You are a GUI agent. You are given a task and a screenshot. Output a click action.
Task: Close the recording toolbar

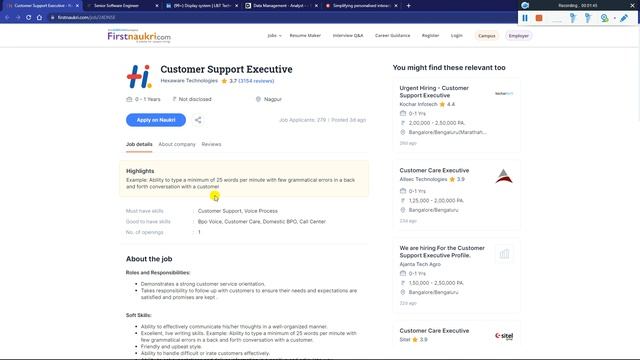coord(632,5)
